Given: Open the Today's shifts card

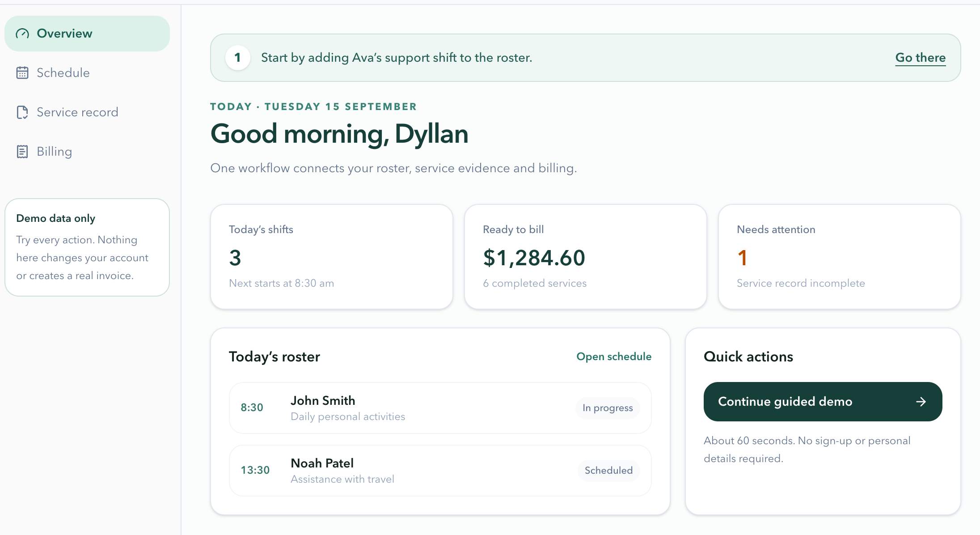Looking at the screenshot, I should pyautogui.click(x=332, y=257).
